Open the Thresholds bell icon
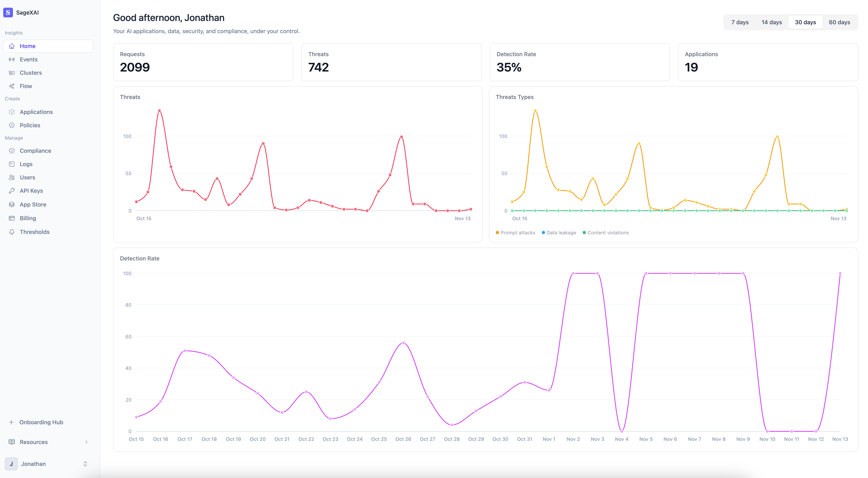The image size is (868, 478). pos(12,232)
